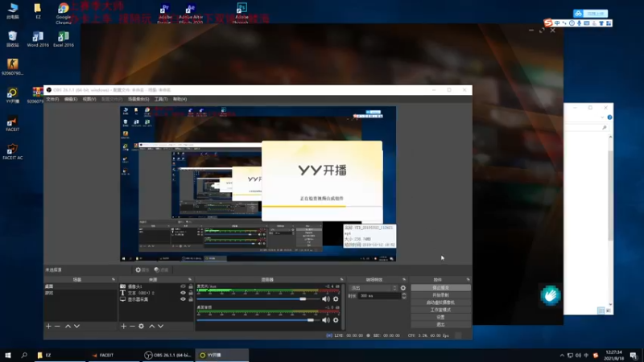Open FACEIT AC desktop shortcut
Image resolution: width=644 pixels, height=362 pixels.
12,151
